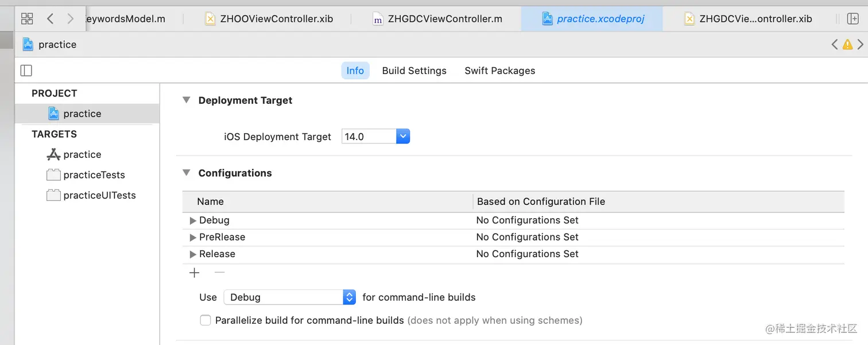Expand the Debug configuration row

tap(193, 220)
